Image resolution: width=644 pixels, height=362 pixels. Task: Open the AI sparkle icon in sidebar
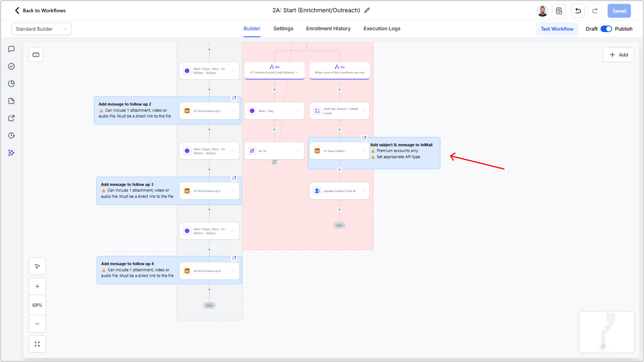[11, 153]
